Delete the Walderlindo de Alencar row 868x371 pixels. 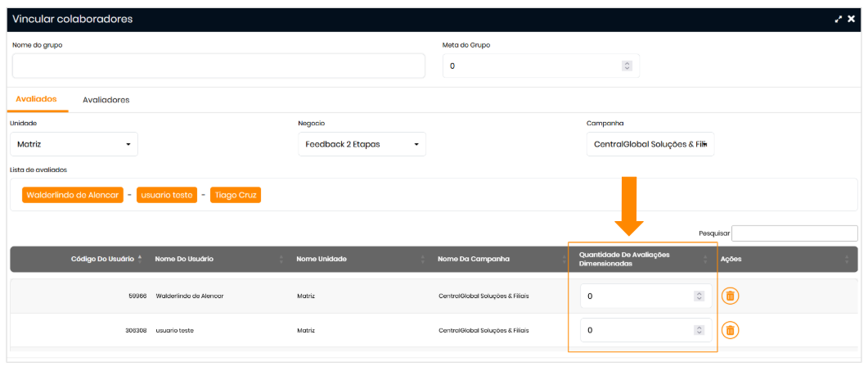[x=730, y=296]
